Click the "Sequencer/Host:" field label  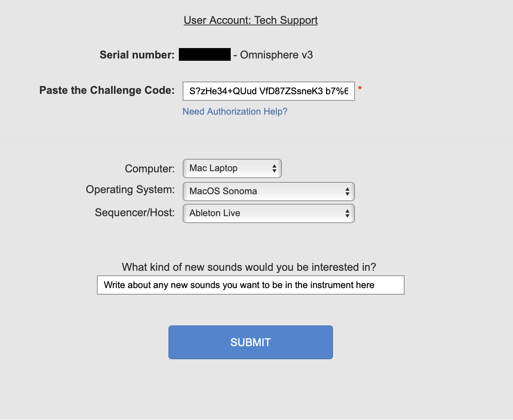pyautogui.click(x=135, y=213)
